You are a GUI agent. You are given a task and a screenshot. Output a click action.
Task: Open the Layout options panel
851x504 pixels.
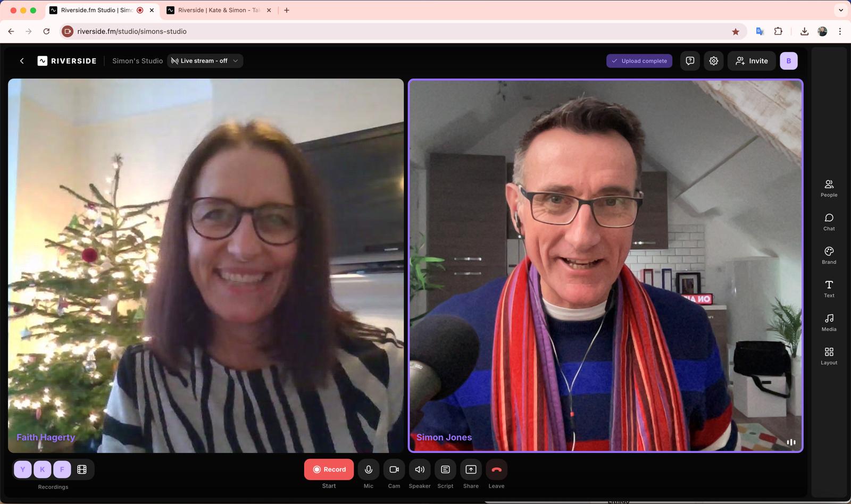coord(829,356)
